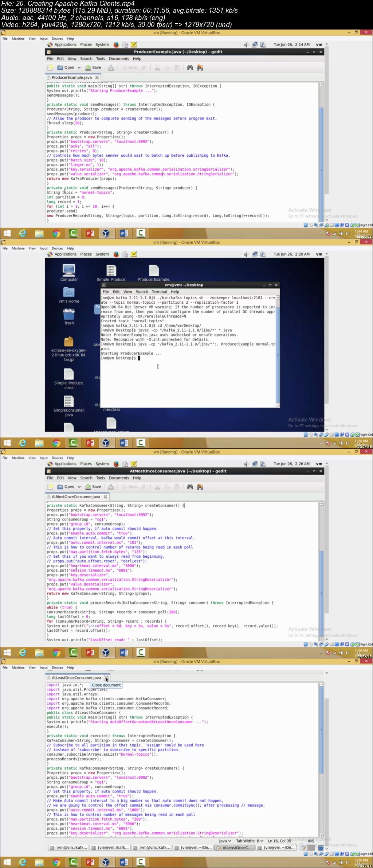373x868 pixels.
Task: Select ProducerExample. file icon on VM desktop
Action: [154, 273]
